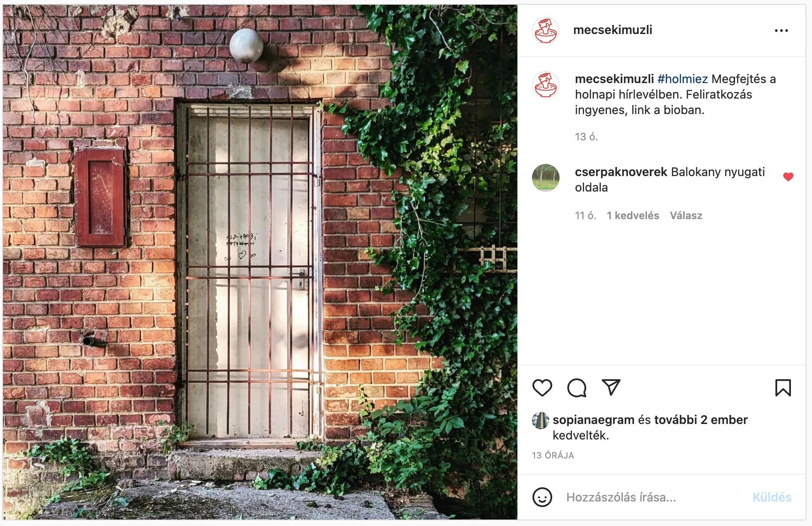Save post with the bookmark icon
The height and width of the screenshot is (526, 812).
click(783, 388)
